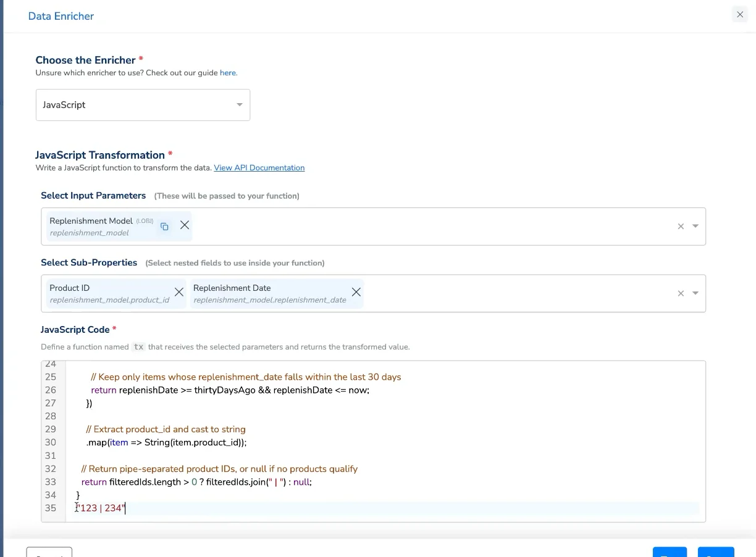Click the comment on line 29
The image size is (756, 557).
coord(166,429)
